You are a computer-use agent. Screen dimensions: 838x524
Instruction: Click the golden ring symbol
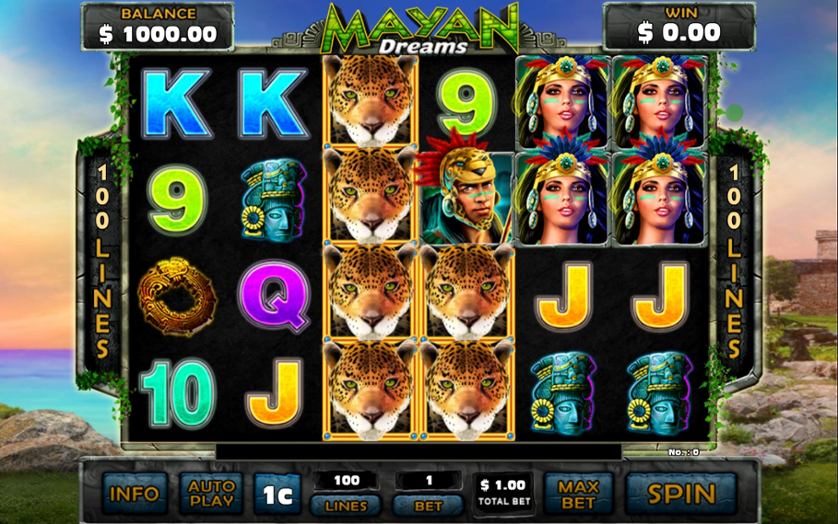click(x=177, y=296)
